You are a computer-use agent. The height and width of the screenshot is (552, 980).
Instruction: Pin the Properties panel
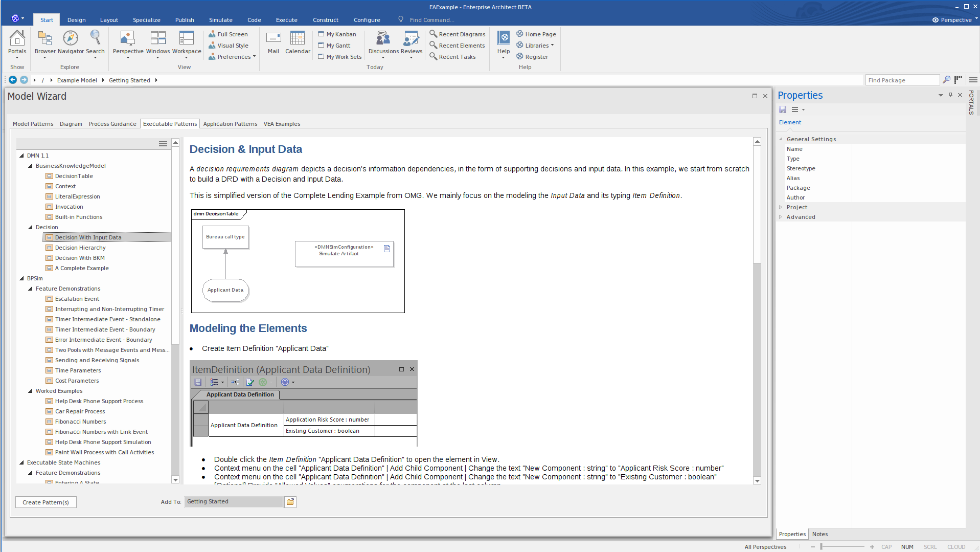950,95
